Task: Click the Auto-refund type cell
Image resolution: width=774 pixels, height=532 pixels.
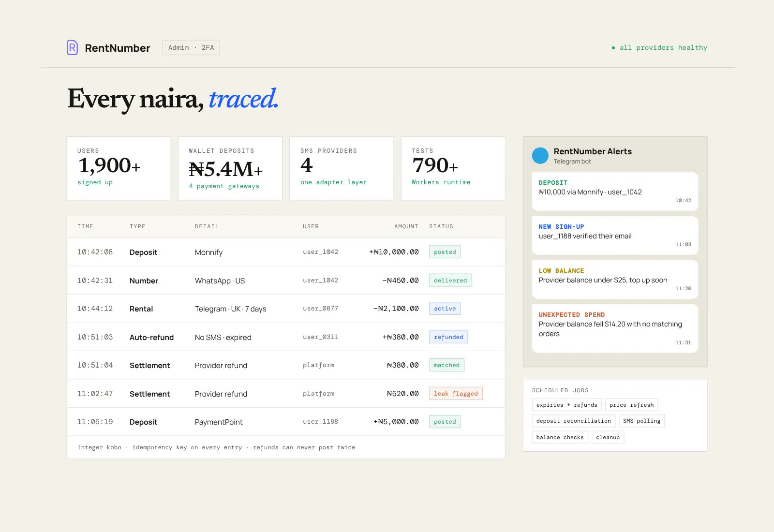Action: (x=151, y=338)
